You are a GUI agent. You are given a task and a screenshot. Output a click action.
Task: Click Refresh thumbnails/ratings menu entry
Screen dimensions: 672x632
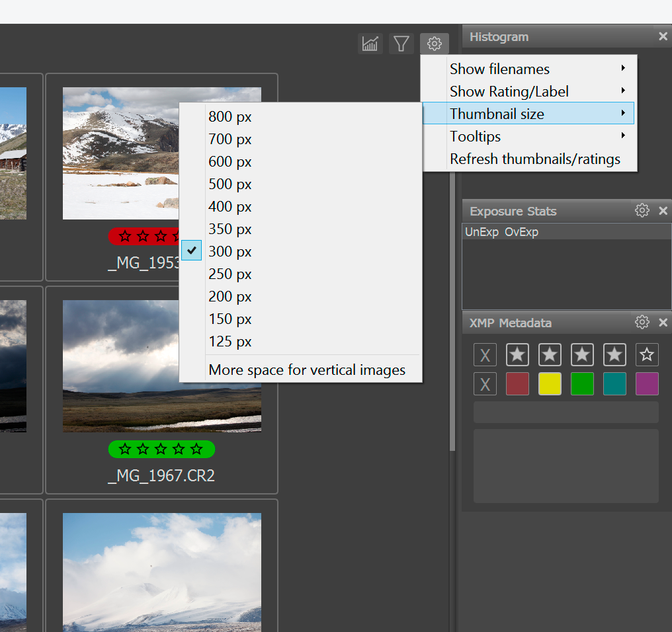click(x=534, y=159)
